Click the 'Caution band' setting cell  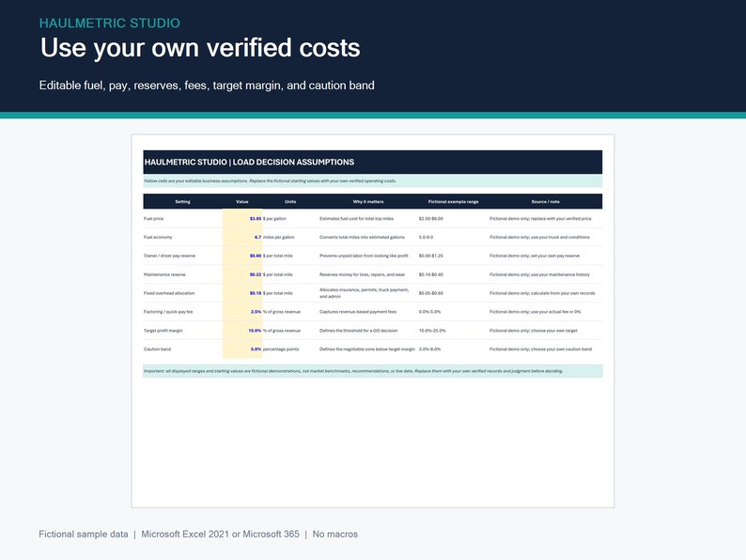pos(158,350)
